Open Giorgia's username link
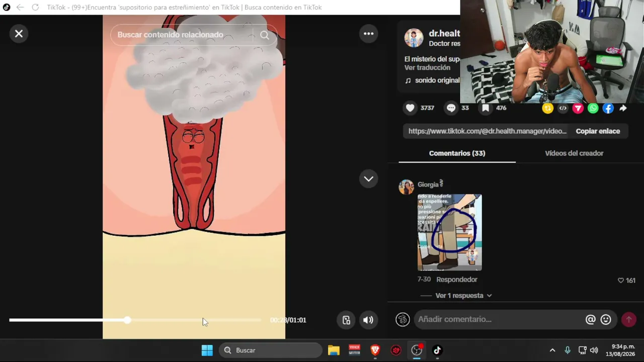 [x=430, y=185]
